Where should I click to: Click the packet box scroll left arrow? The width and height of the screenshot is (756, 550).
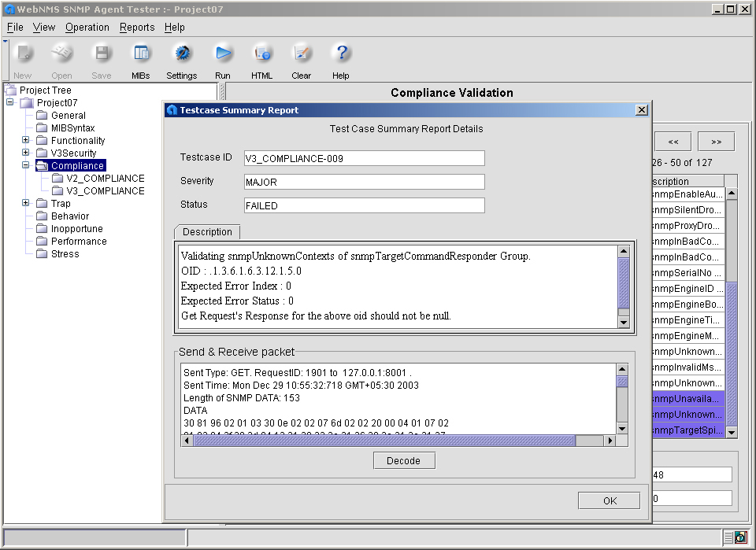[187, 440]
